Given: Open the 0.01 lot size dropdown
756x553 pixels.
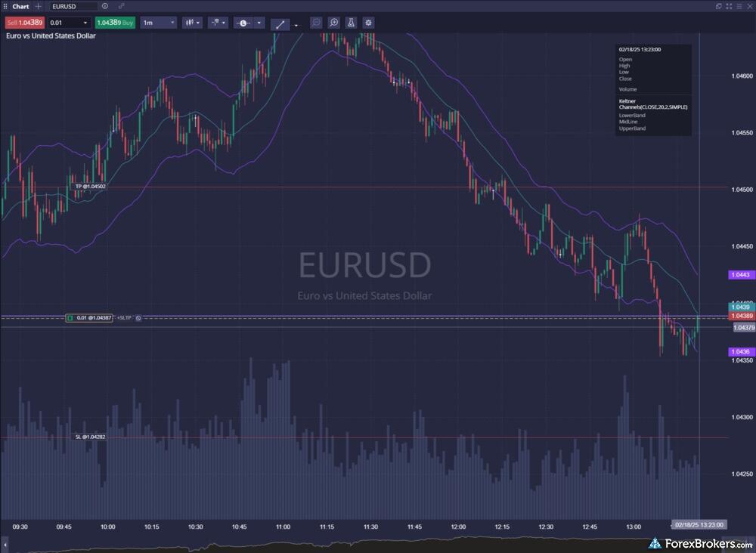Looking at the screenshot, I should click(70, 23).
